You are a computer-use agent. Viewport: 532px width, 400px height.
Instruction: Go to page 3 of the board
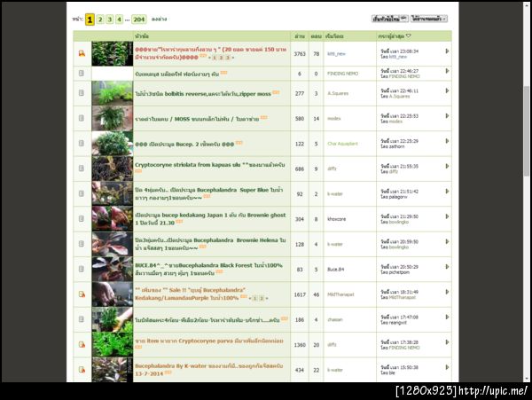coord(110,20)
